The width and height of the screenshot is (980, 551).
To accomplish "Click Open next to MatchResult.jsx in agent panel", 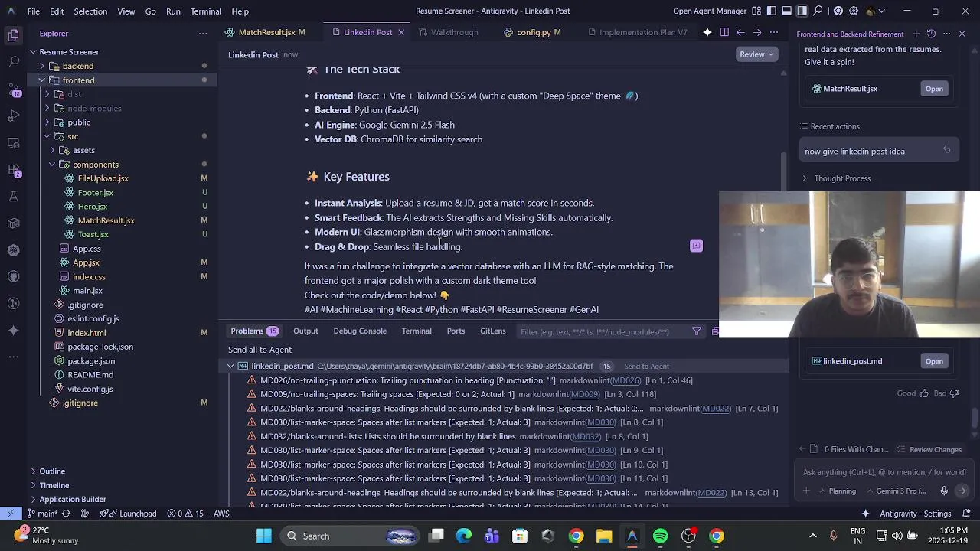I will pos(934,89).
